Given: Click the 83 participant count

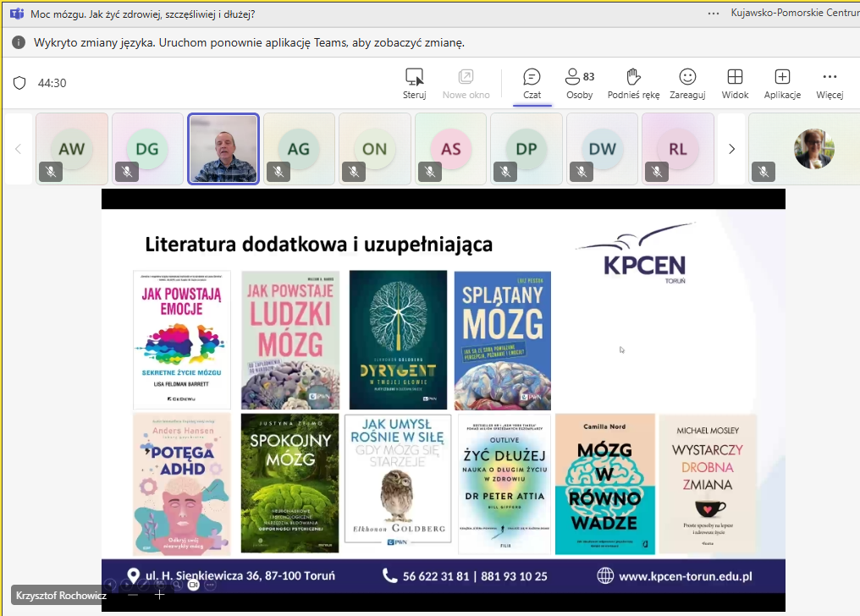Looking at the screenshot, I should pos(589,77).
